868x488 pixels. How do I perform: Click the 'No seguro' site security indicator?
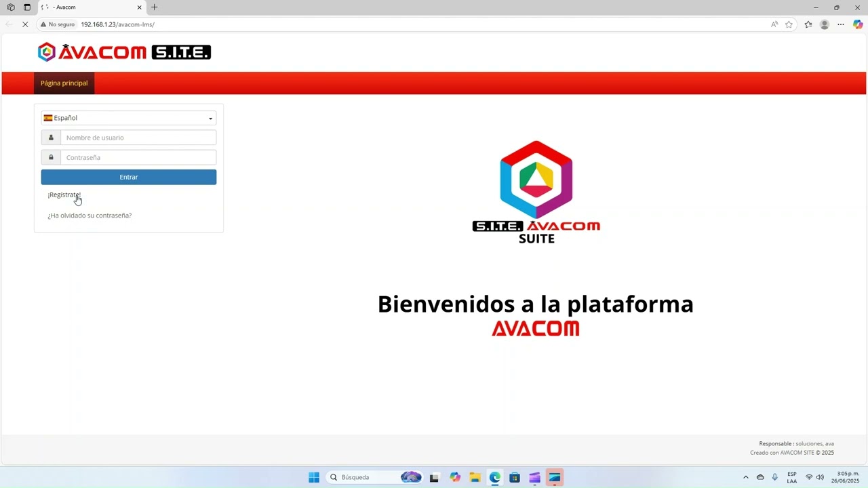tap(58, 24)
